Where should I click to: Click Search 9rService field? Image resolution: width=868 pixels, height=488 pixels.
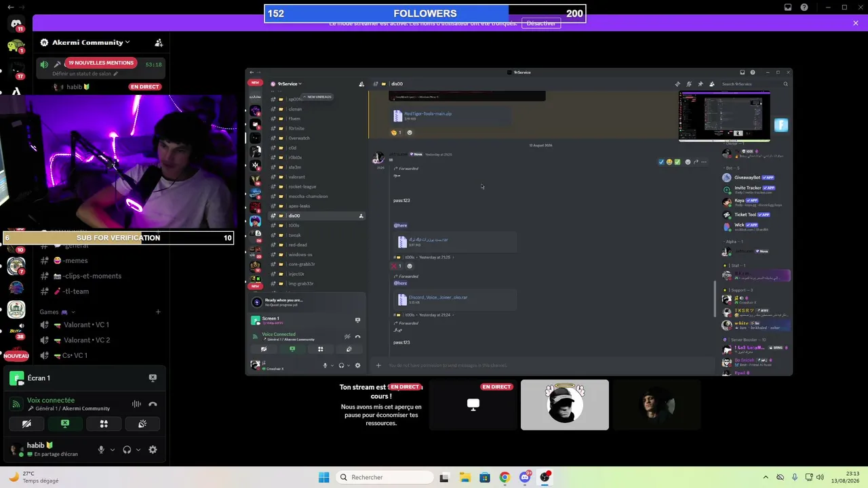[754, 84]
